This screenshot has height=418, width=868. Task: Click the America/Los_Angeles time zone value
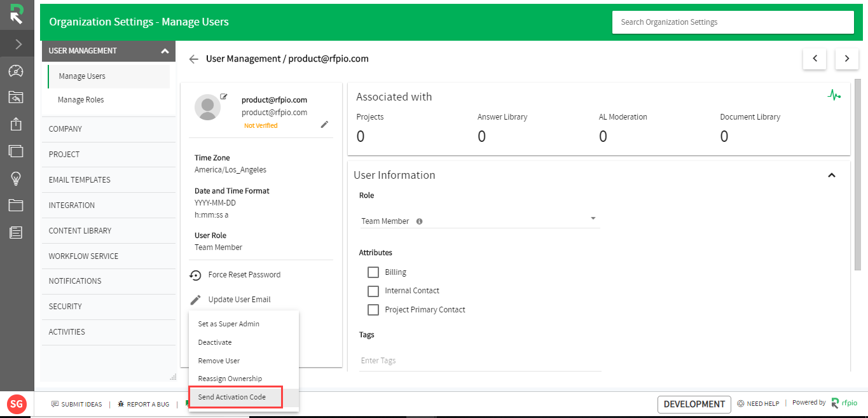[230, 170]
